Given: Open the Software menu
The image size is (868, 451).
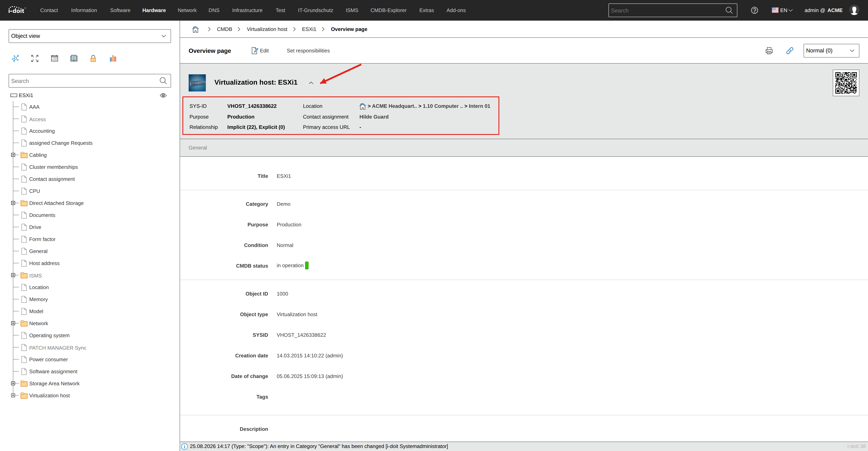Looking at the screenshot, I should [x=120, y=11].
